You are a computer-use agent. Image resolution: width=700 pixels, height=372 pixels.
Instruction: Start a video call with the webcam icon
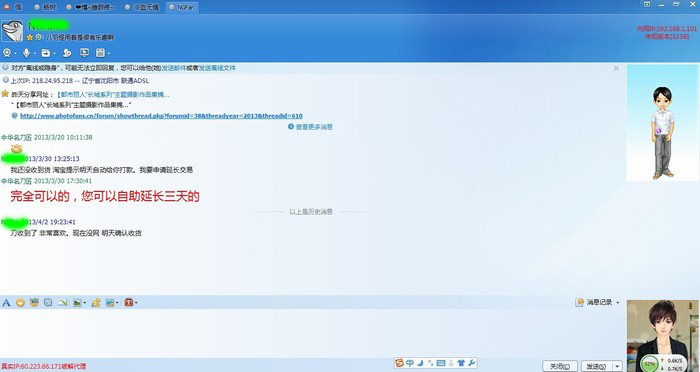tap(7, 53)
